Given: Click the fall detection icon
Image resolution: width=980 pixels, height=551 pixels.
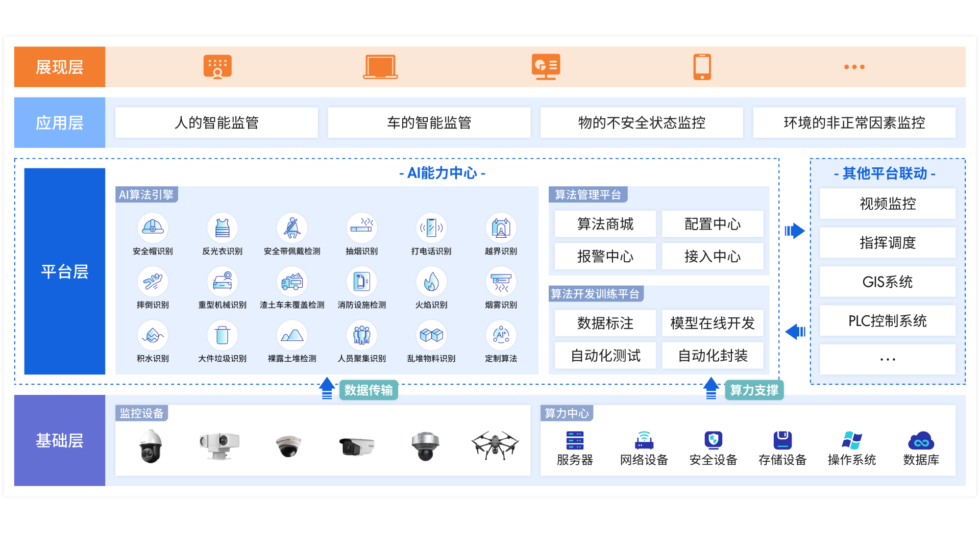Looking at the screenshot, I should (153, 282).
